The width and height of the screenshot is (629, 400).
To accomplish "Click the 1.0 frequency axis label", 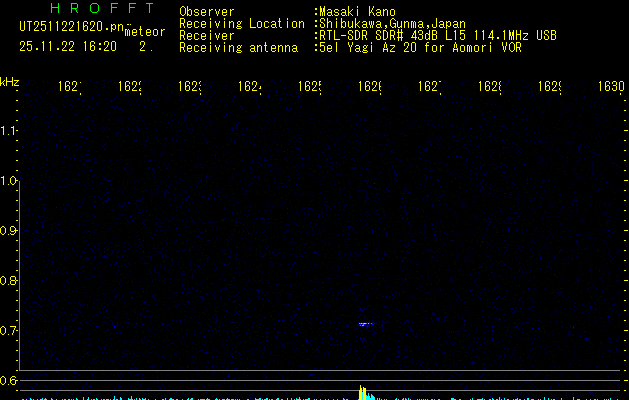I will click(8, 181).
